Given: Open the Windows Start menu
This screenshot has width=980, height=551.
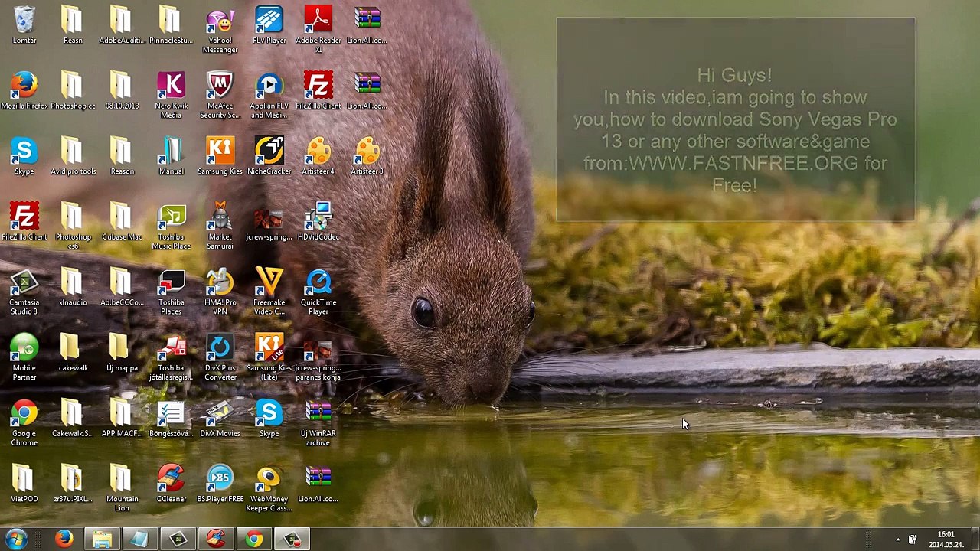Looking at the screenshot, I should pos(16,540).
